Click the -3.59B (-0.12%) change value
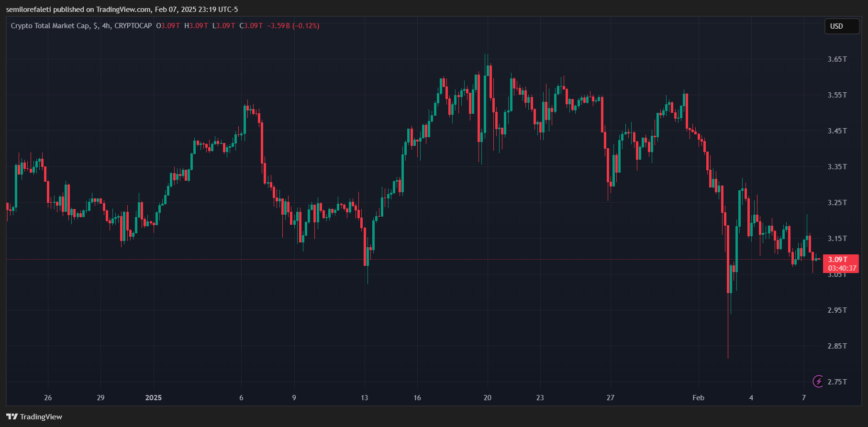Screen dimensions: 868x427 (x=293, y=26)
